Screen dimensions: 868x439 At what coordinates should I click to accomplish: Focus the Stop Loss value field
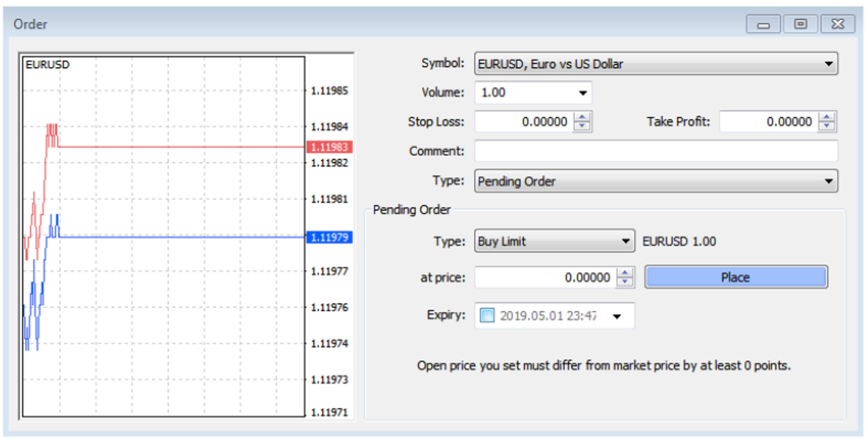524,122
